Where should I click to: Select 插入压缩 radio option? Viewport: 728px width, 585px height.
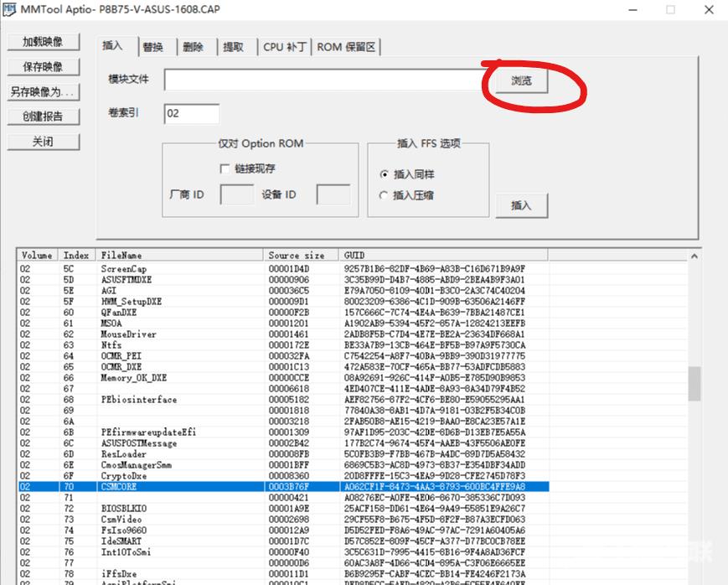point(384,195)
